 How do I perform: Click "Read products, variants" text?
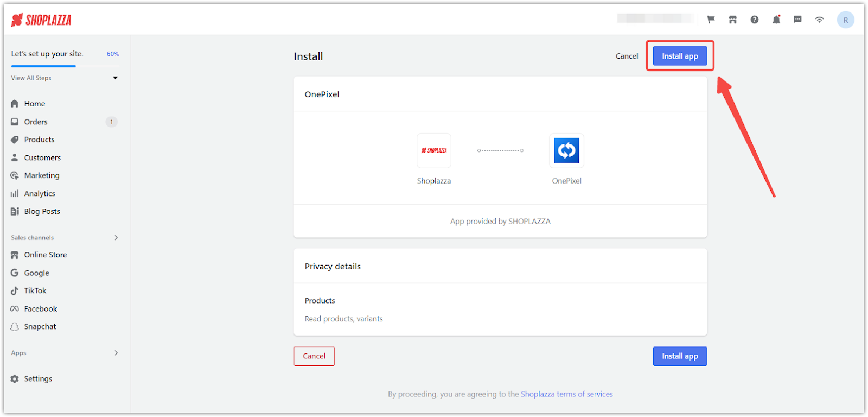(344, 319)
